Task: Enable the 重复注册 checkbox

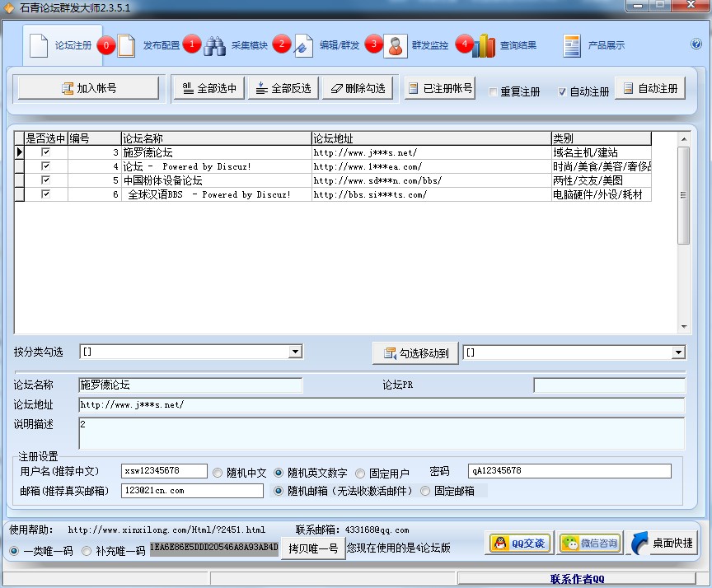Action: coord(494,91)
